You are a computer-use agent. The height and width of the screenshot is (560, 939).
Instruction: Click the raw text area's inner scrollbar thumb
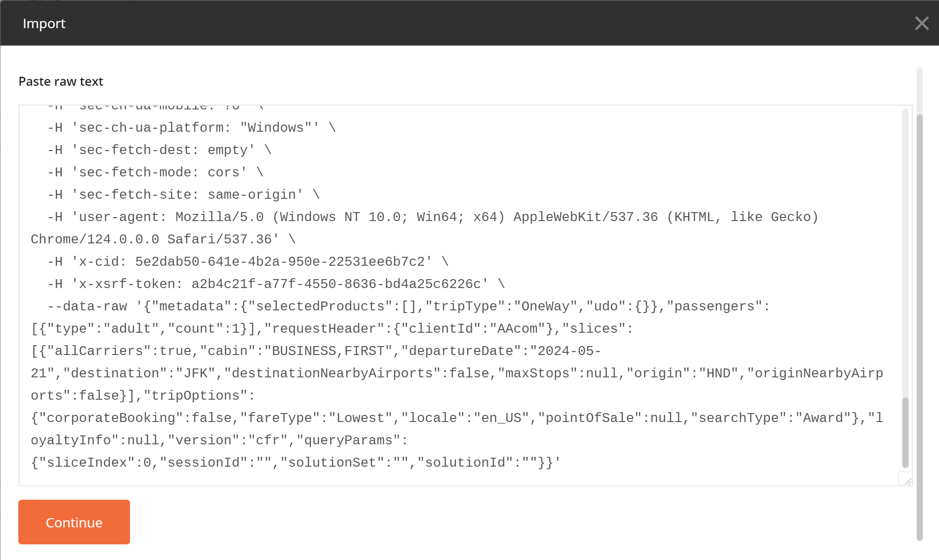click(x=905, y=432)
